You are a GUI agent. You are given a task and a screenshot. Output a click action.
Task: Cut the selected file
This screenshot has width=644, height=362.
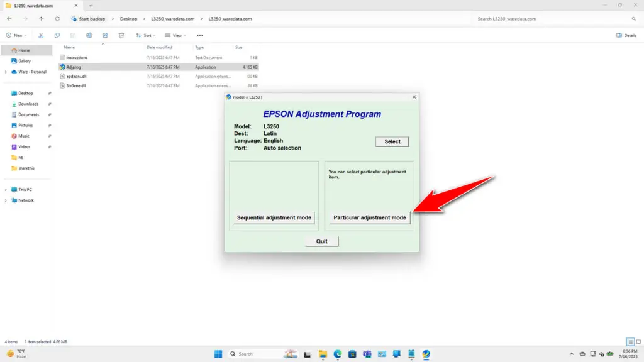pos(41,35)
